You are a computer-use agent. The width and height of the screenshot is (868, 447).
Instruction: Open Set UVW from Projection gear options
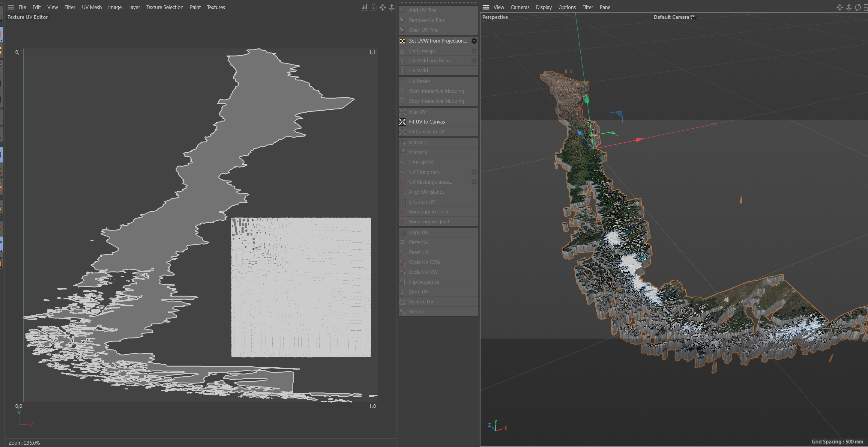pos(474,41)
